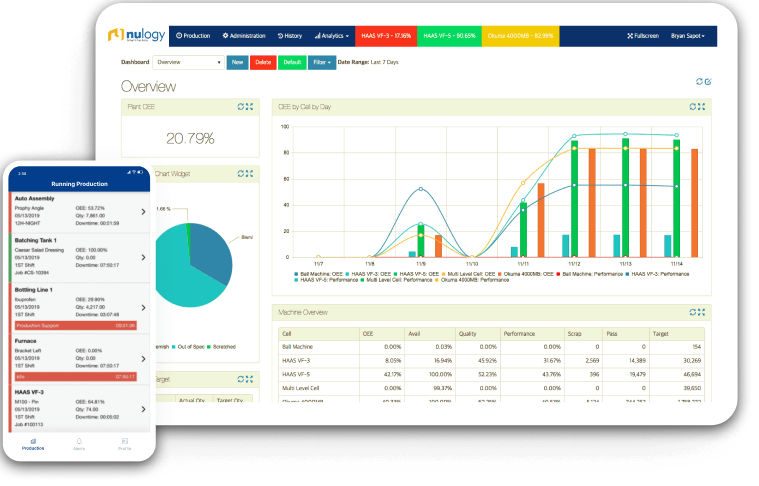
Task: Click the Nulogy logo
Action: click(138, 36)
